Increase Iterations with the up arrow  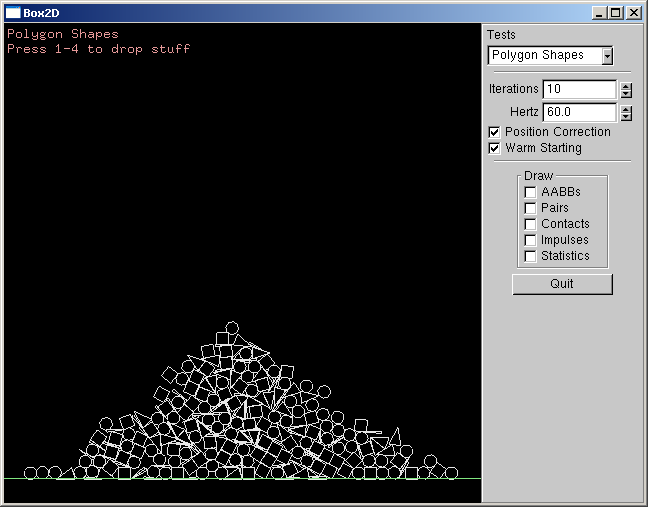[x=626, y=85]
